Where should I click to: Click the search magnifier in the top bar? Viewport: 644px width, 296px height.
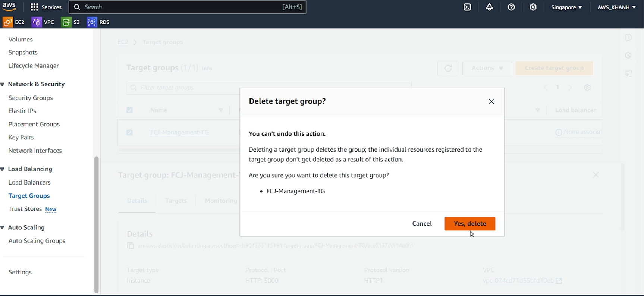[x=77, y=7]
